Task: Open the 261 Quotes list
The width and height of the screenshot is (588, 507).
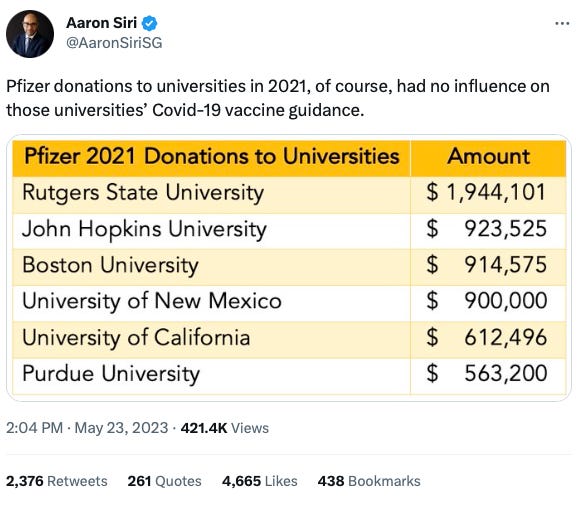Action: point(164,481)
